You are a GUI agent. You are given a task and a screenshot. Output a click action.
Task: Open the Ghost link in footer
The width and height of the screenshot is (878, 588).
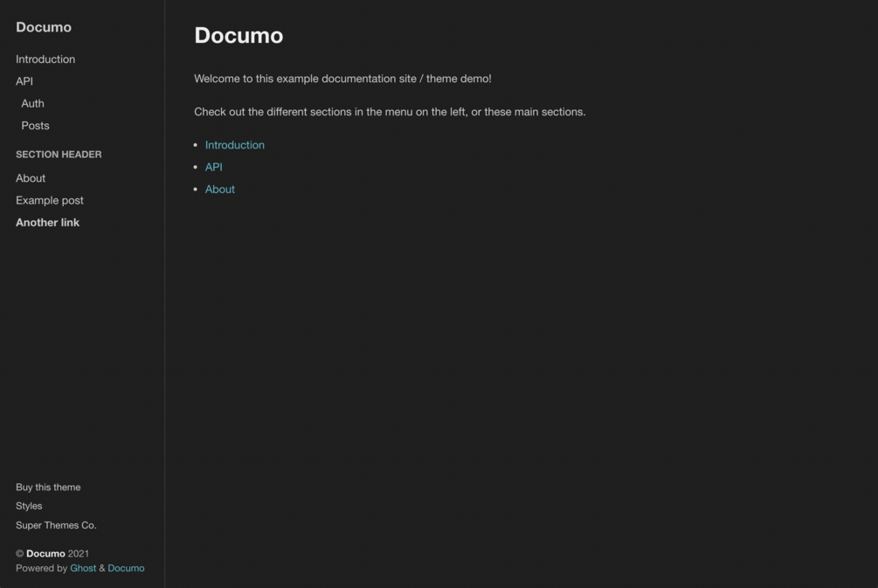tap(83, 568)
